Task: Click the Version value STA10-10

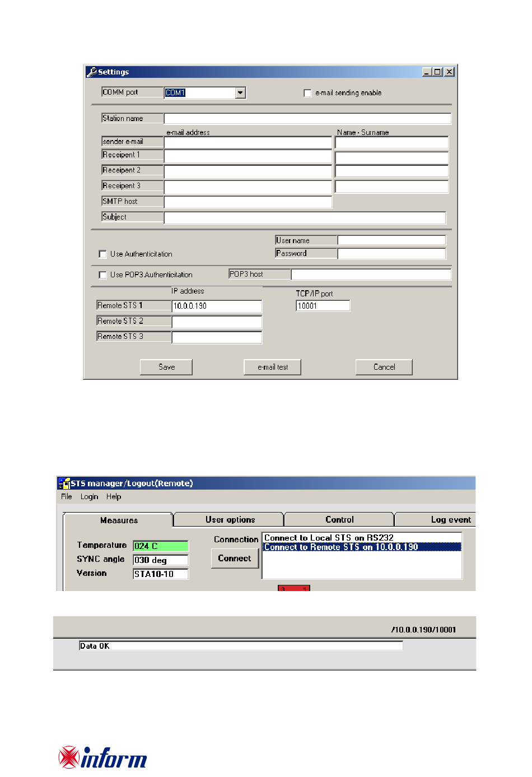Action: [x=161, y=574]
